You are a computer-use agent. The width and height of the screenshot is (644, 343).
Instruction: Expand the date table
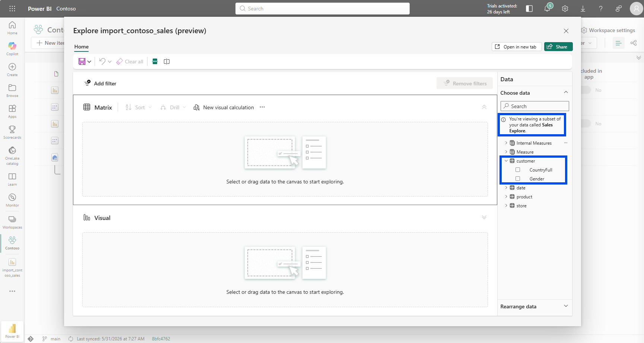[506, 188]
